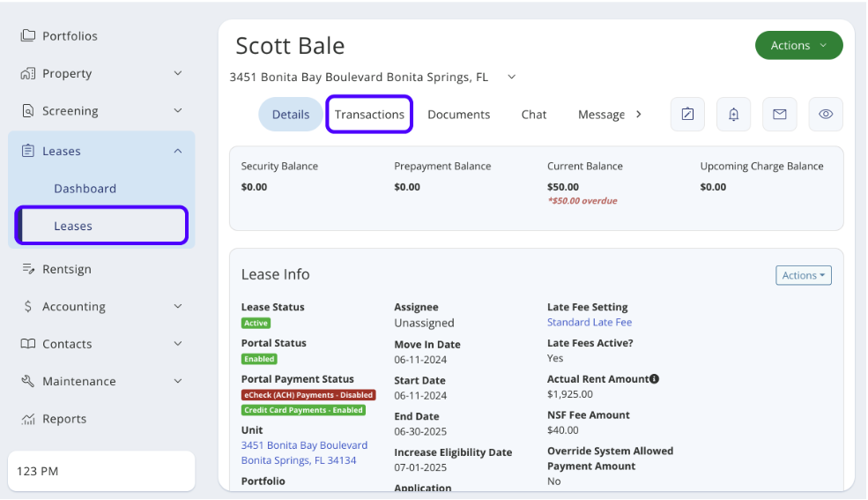Collapse the Leases sidebar section

177,151
